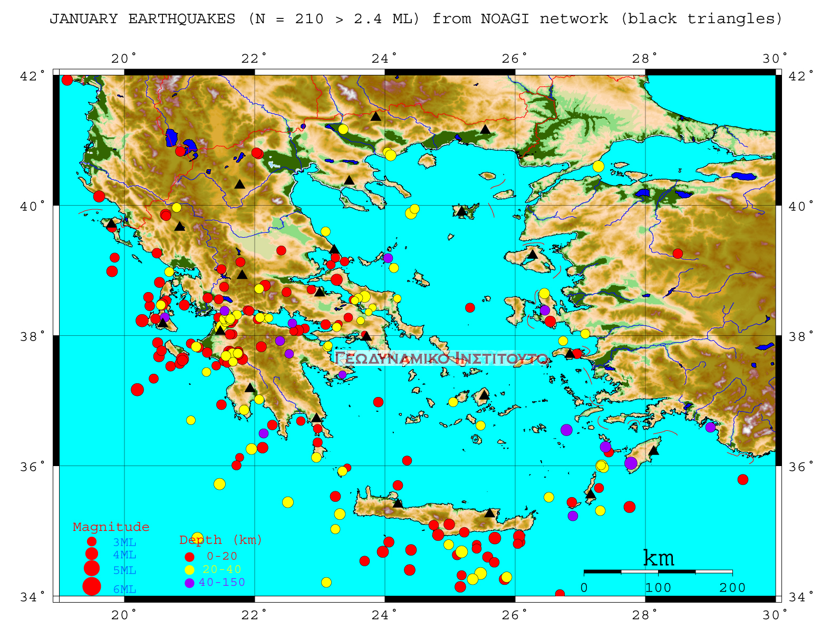Viewport: 840px width, 639px height.
Task: Click the 6ML magnitude legend circle
Action: (x=92, y=586)
